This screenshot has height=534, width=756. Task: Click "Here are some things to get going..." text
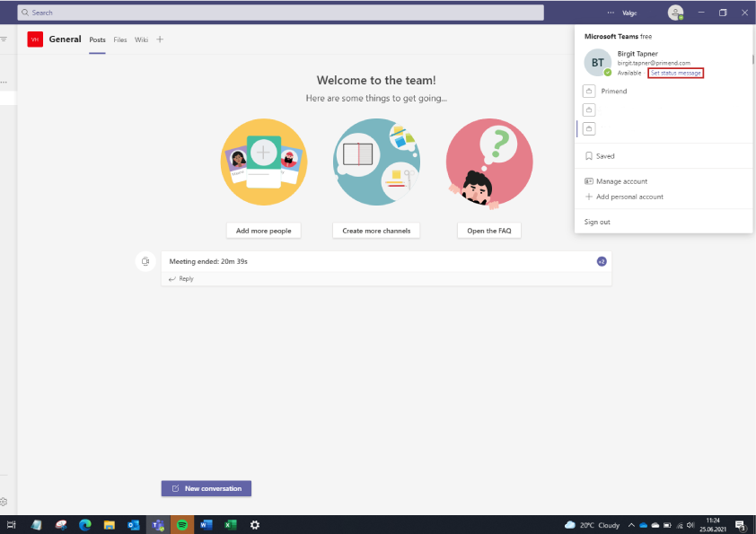(x=376, y=99)
